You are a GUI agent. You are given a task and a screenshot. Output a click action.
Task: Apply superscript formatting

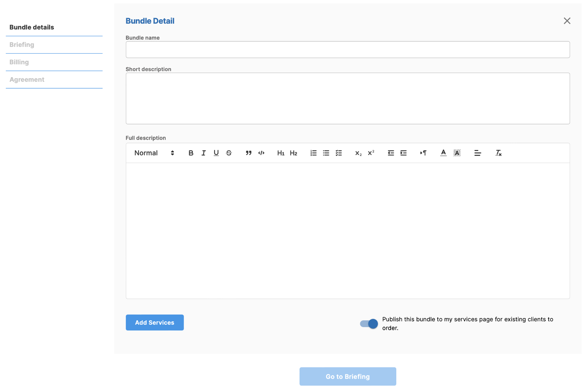[371, 153]
